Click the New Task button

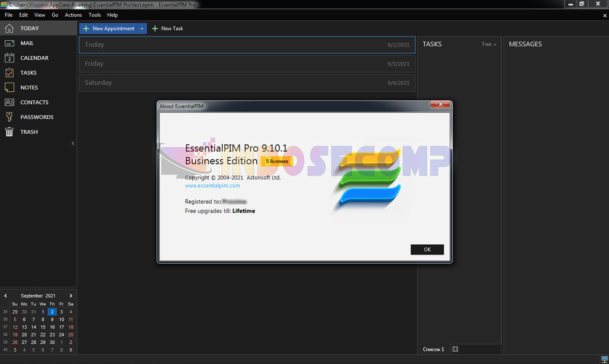click(x=167, y=28)
